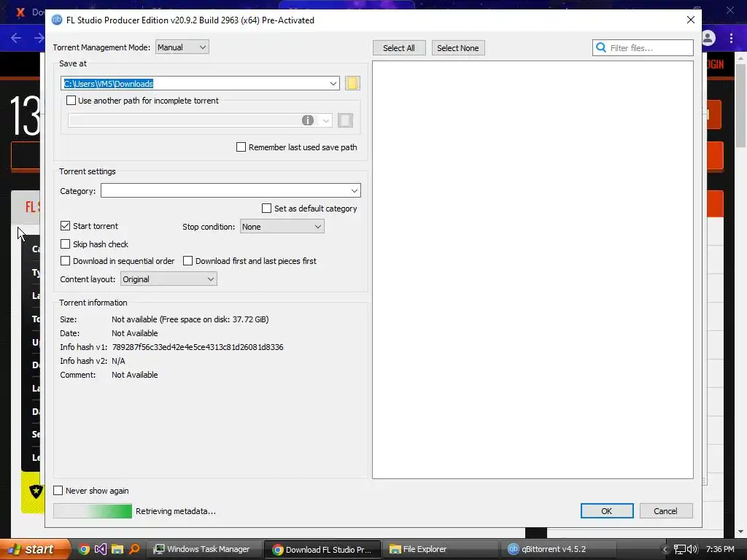Click the disabled browse icon for incomplete path
The width and height of the screenshot is (747, 560).
[345, 120]
